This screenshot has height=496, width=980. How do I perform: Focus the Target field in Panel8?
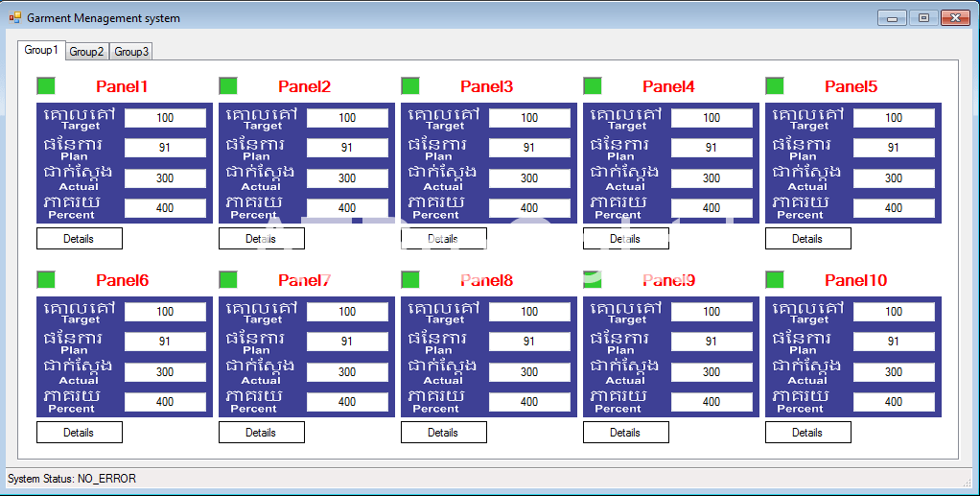click(529, 312)
